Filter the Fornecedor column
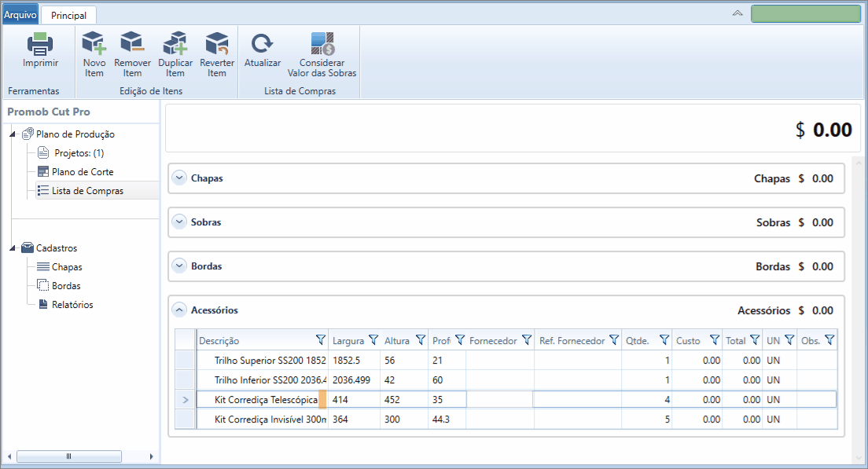The image size is (868, 469). (527, 339)
